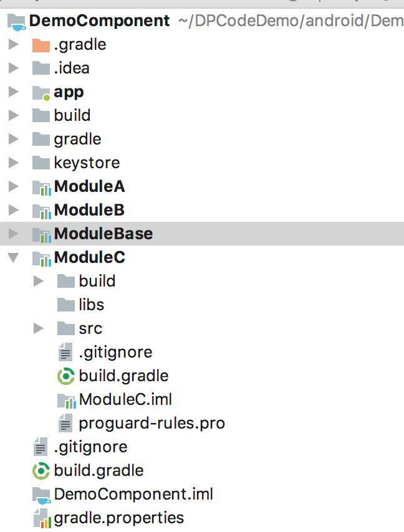Click the ModuleC.iml file icon

tap(65, 400)
